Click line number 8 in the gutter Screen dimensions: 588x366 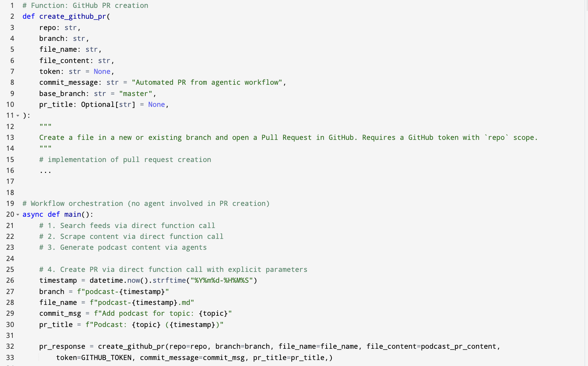[x=12, y=82]
